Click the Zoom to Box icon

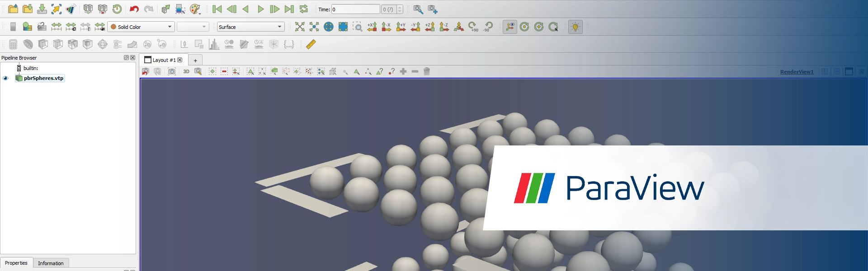point(358,27)
